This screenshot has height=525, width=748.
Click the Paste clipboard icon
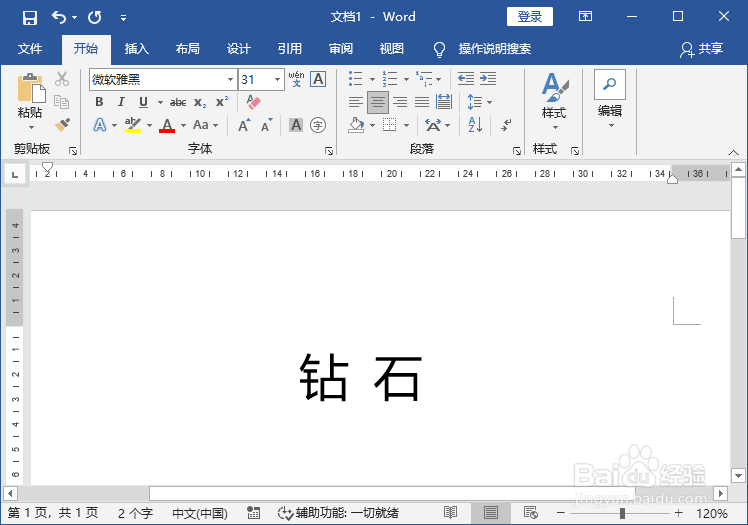[x=31, y=88]
